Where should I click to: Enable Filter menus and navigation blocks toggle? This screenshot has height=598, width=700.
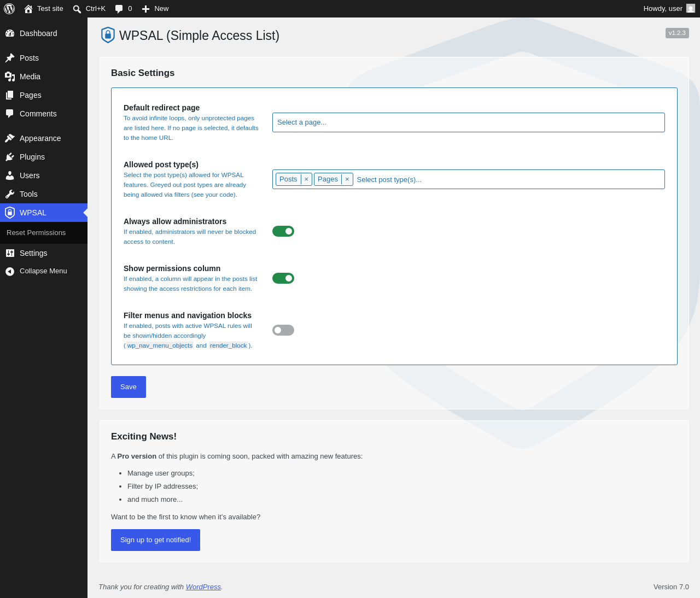pos(283,330)
